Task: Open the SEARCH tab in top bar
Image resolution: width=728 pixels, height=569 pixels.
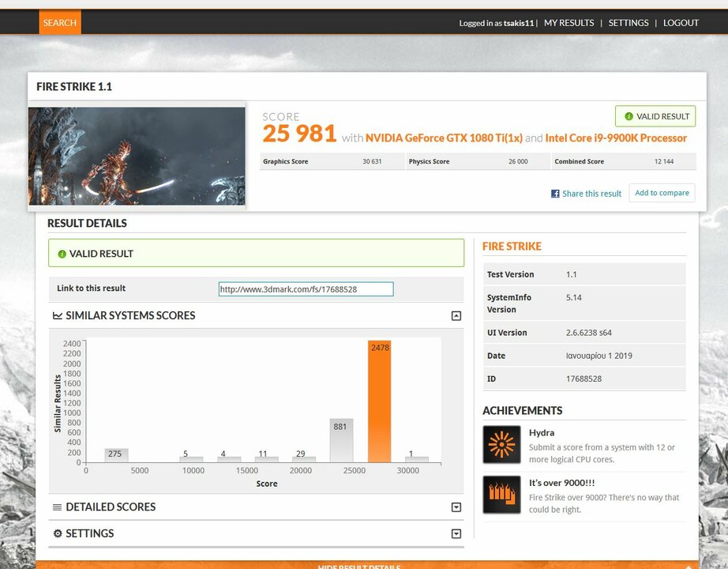Action: 60,22
